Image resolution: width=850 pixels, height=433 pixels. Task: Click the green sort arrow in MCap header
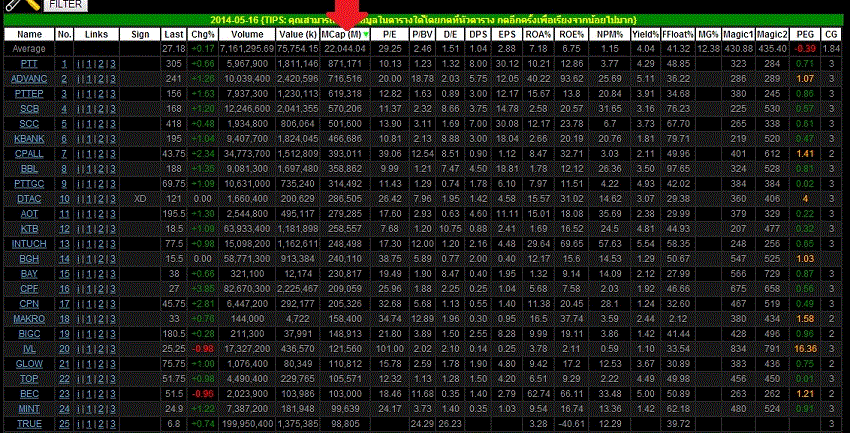(x=366, y=34)
